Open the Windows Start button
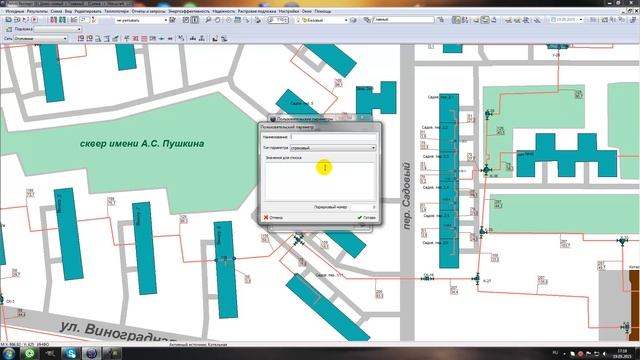640x360 pixels. [x=9, y=353]
